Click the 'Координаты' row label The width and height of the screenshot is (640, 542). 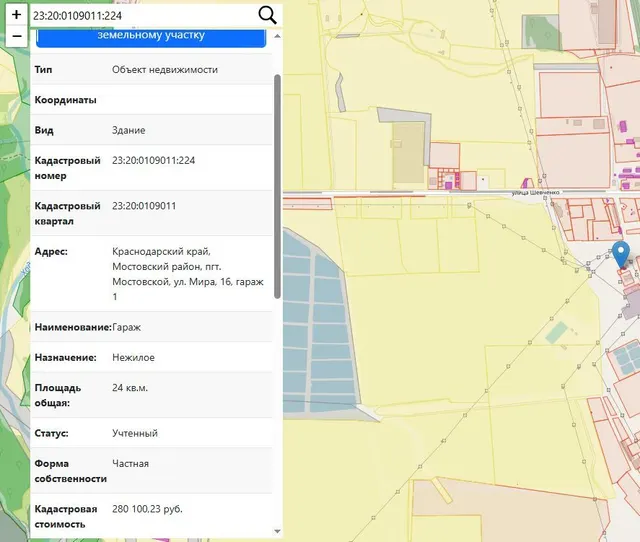click(x=65, y=100)
